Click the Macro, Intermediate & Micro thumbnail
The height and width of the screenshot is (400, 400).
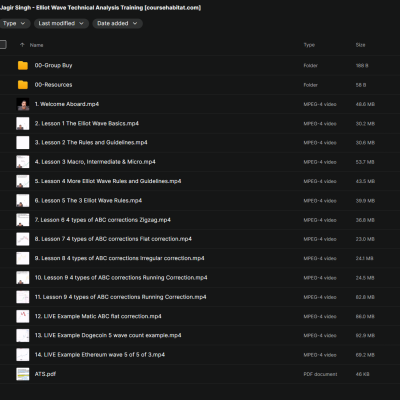tap(23, 162)
